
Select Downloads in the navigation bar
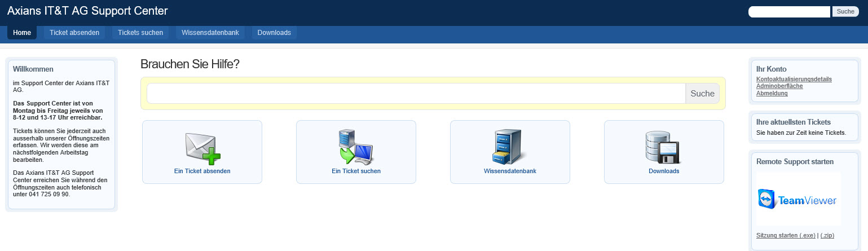point(274,33)
